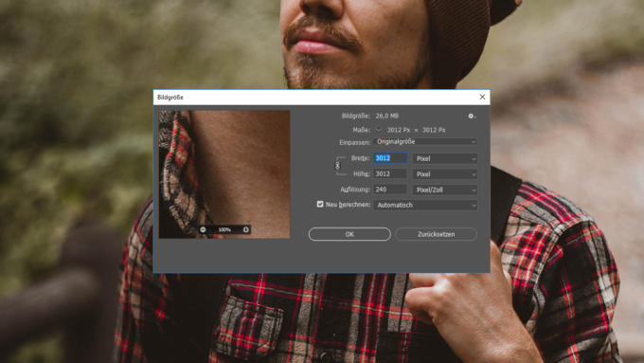
Task: Close the Bildgröße dialog
Action: [482, 97]
